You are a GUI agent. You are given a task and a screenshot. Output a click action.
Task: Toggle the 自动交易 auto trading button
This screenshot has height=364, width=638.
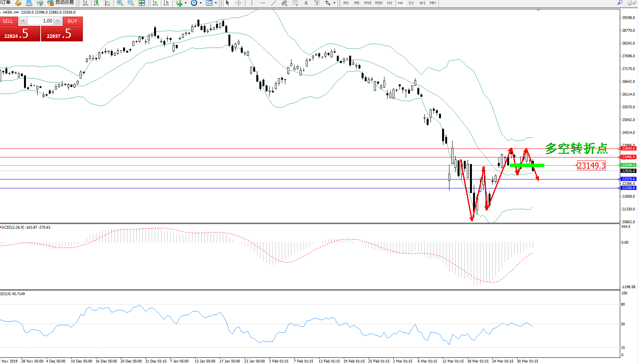point(61,3)
